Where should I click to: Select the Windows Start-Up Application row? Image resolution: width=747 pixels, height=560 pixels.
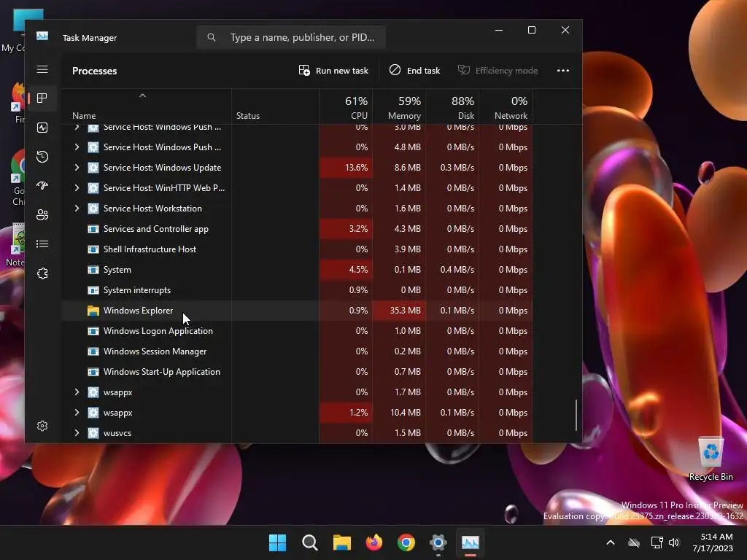click(x=297, y=372)
